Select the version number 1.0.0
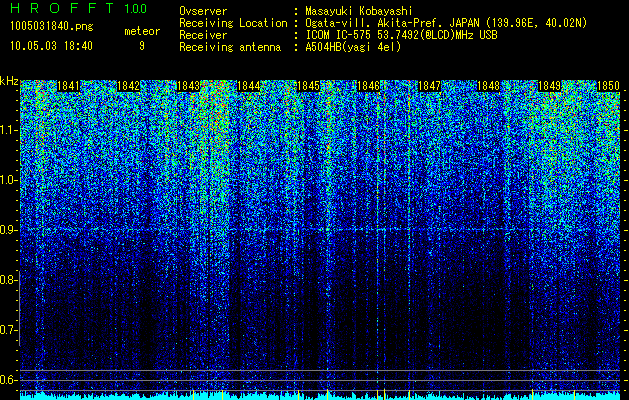This screenshot has width=629, height=400. click(136, 9)
